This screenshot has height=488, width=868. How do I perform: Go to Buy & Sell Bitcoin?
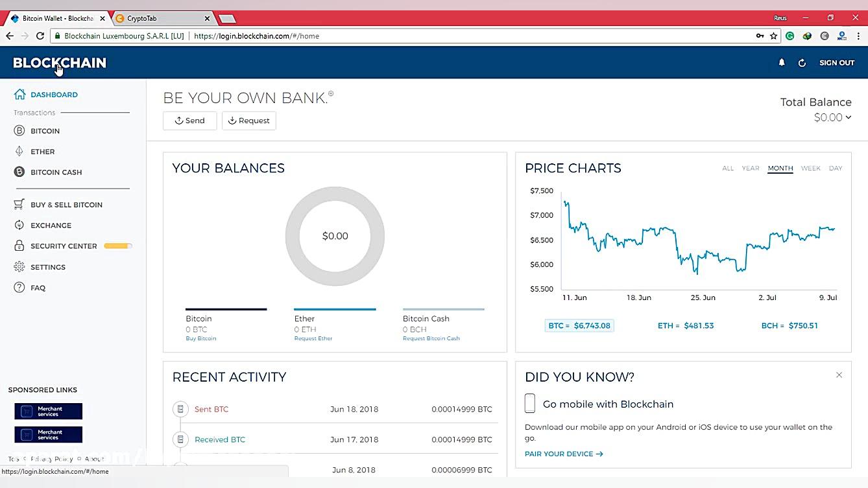pos(66,205)
